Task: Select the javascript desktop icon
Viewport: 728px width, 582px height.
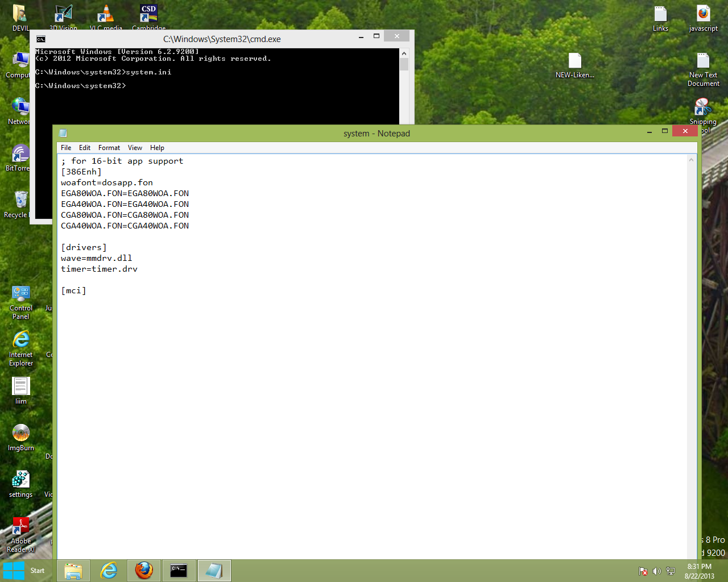Action: pyautogui.click(x=704, y=19)
